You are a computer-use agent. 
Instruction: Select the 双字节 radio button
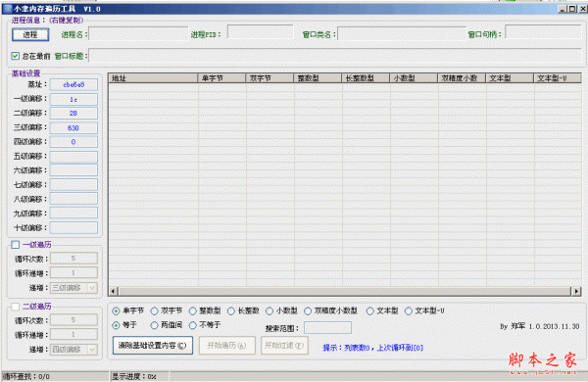tap(154, 311)
